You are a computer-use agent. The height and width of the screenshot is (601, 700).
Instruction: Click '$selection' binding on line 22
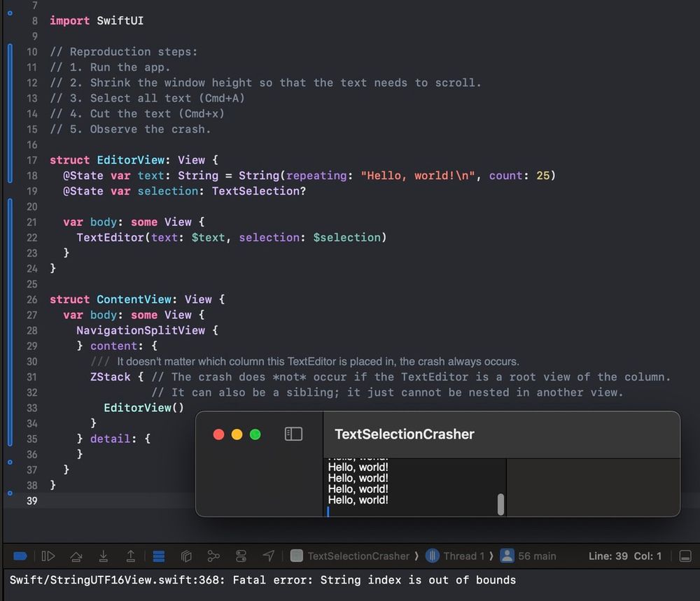coord(347,237)
